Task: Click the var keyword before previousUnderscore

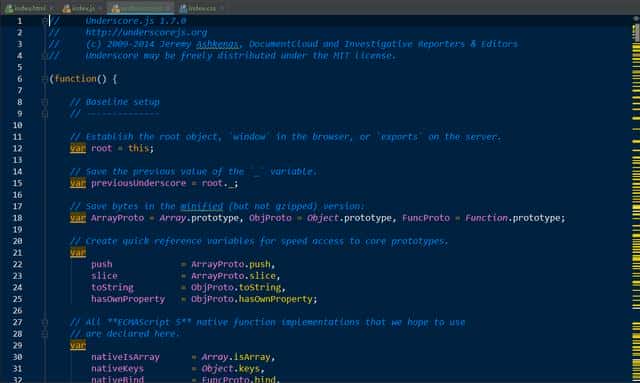Action: [x=78, y=183]
